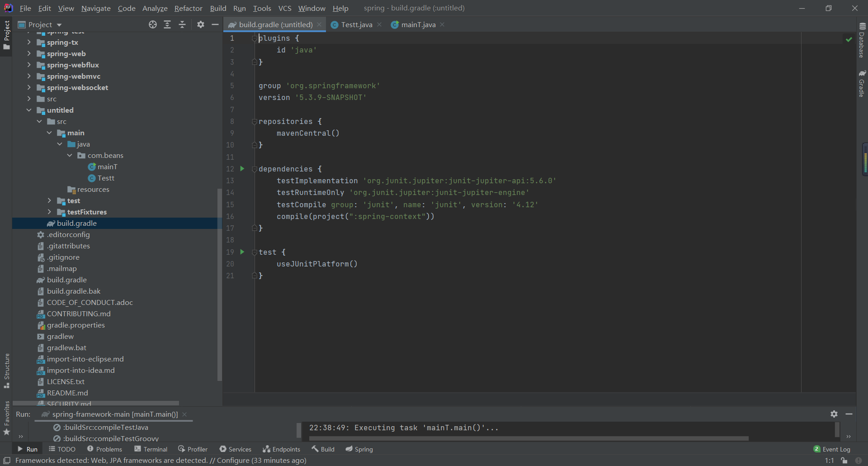Open the TODO tool window
Screen dimensions: 868x466
coord(62,449)
